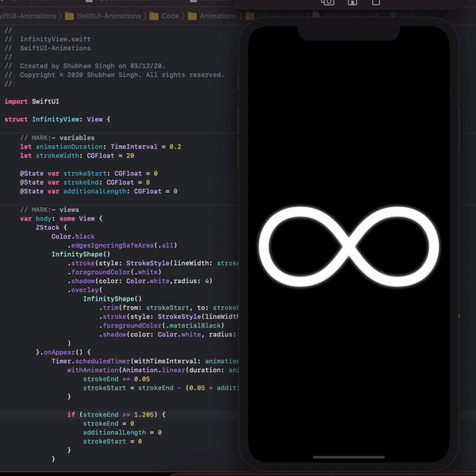Click the '// MARK:- variables' comment
476x476 pixels.
click(x=57, y=138)
